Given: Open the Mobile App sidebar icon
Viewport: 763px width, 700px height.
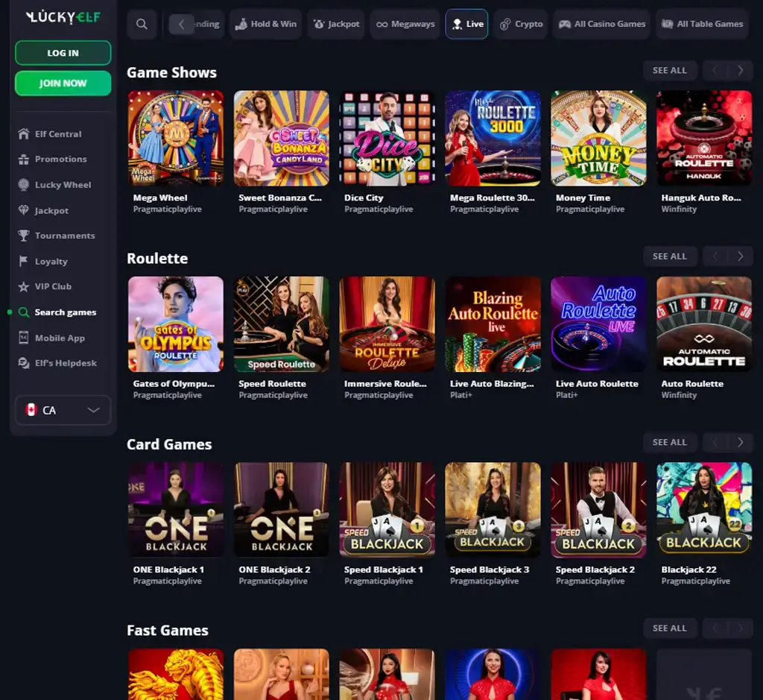Looking at the screenshot, I should tap(23, 338).
